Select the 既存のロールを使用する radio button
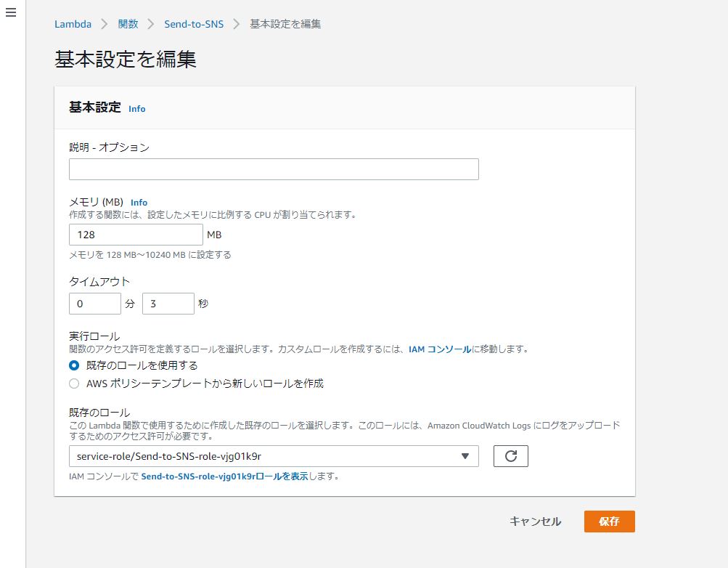 click(73, 365)
